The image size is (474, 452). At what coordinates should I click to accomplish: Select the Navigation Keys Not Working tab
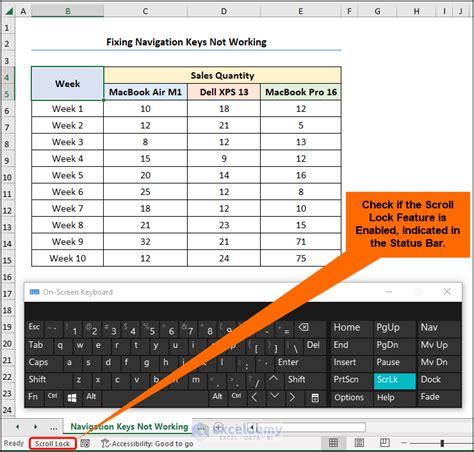[129, 427]
